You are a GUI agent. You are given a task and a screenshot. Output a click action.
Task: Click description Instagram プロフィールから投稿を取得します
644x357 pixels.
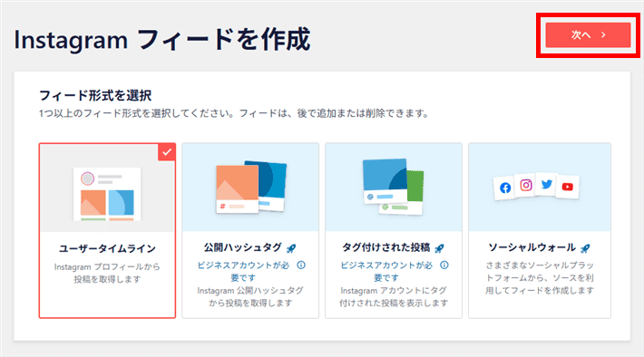pyautogui.click(x=107, y=273)
